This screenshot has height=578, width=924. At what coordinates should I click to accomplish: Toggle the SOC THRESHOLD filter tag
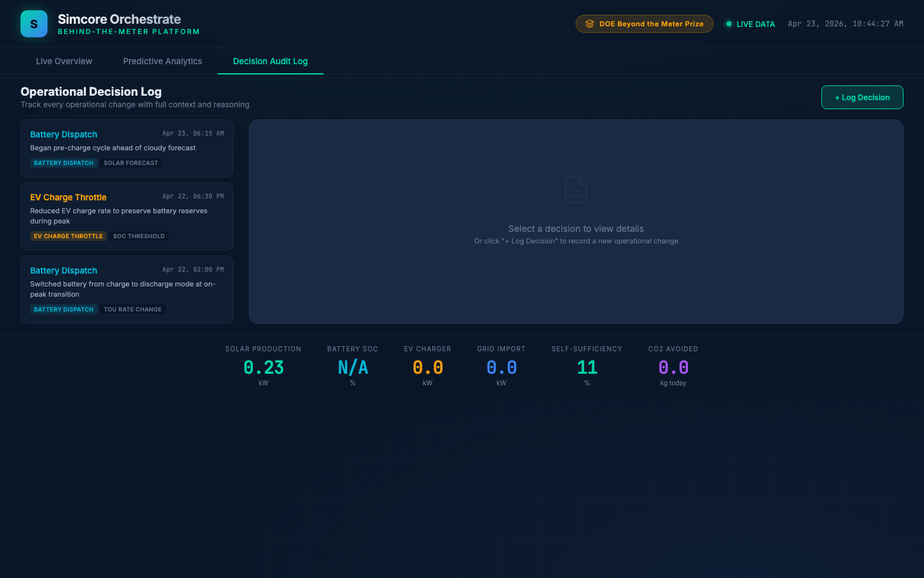[139, 236]
